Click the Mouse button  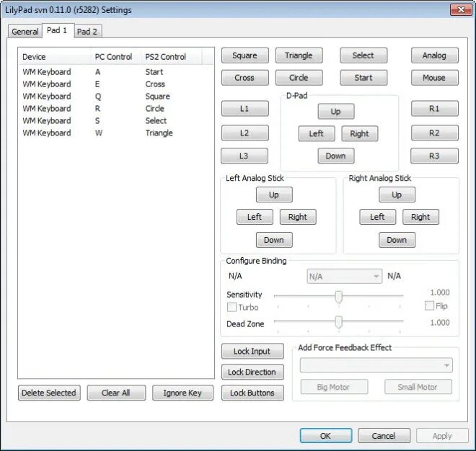pyautogui.click(x=434, y=78)
